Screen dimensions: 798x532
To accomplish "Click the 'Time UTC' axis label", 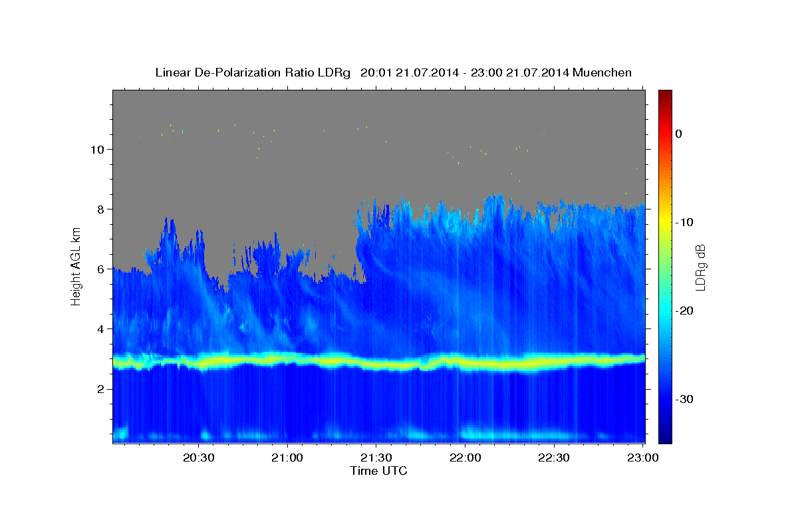I will click(378, 471).
